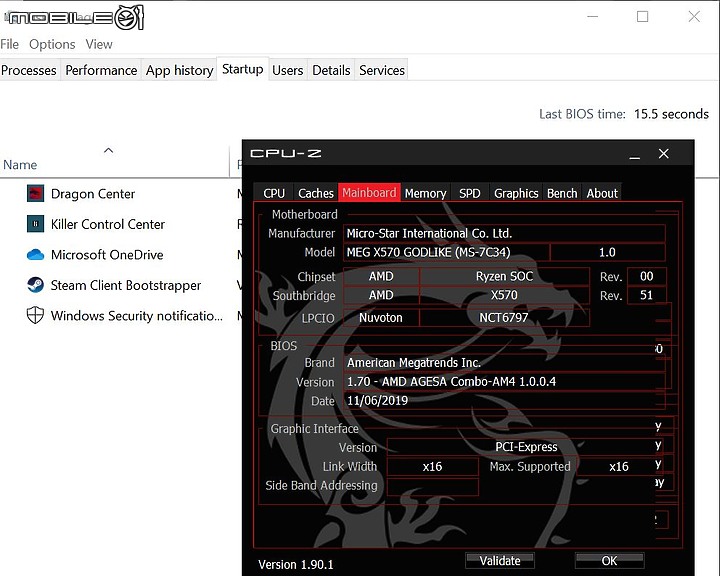This screenshot has width=720, height=576.
Task: Click the Microsoft OneDrive cloud icon
Action: [35, 254]
